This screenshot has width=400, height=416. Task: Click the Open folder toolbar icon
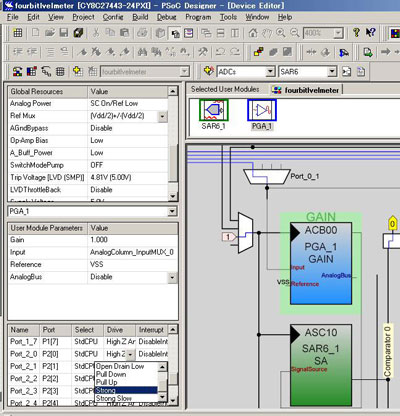tap(50, 33)
